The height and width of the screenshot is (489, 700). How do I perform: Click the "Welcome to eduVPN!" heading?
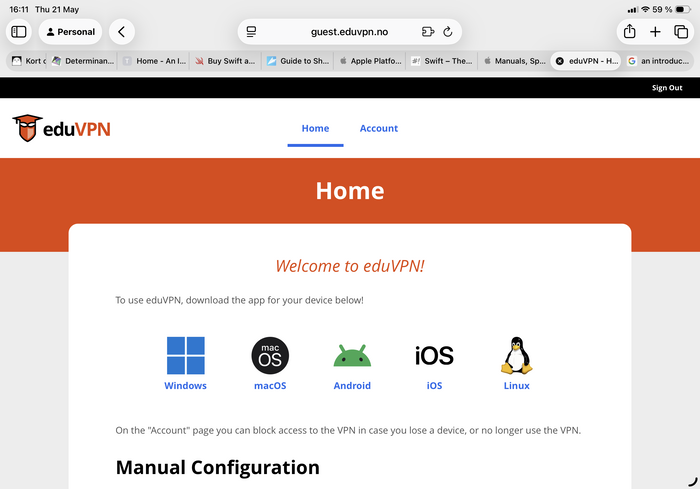[350, 266]
